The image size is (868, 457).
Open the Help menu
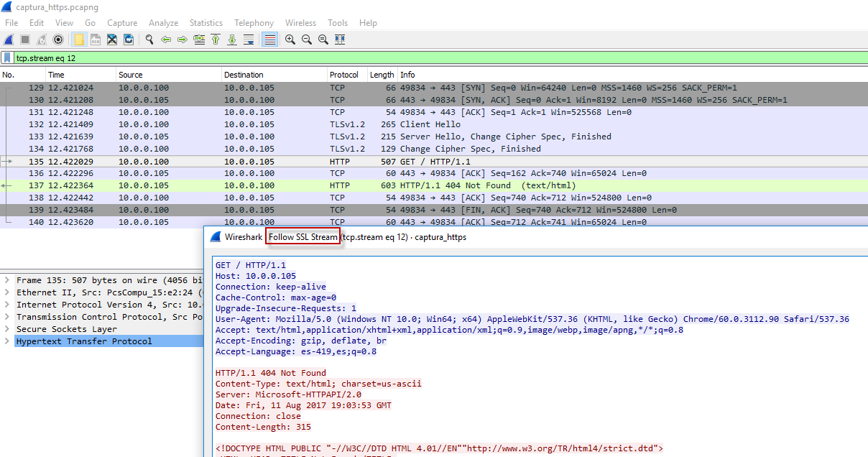(x=368, y=23)
